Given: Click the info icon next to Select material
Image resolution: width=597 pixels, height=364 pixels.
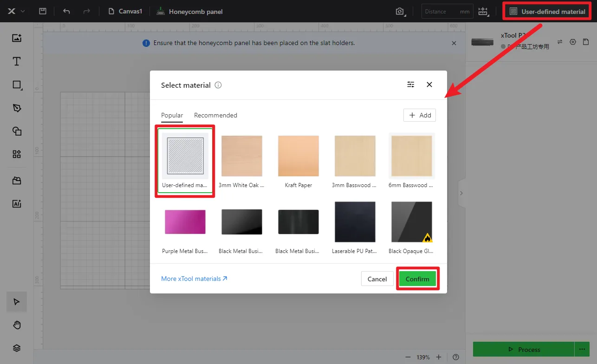Looking at the screenshot, I should (218, 85).
